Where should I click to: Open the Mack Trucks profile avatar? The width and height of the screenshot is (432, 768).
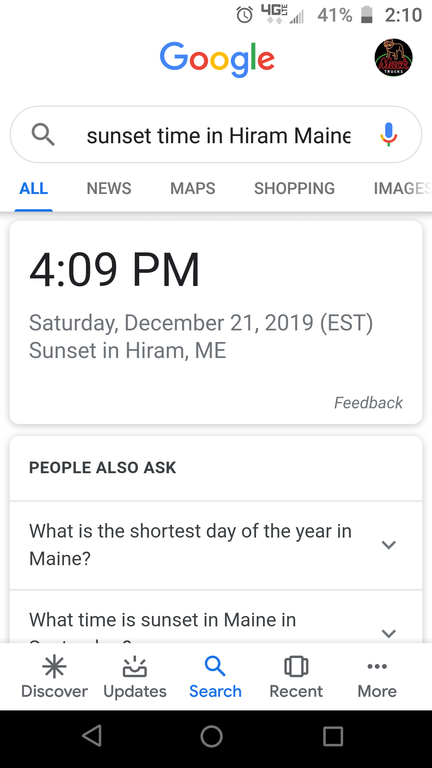393,57
